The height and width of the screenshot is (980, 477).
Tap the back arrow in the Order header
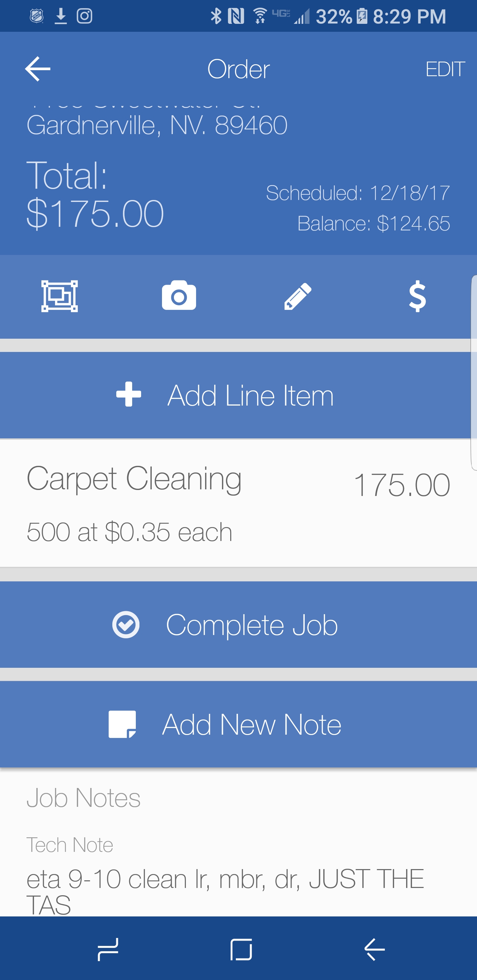[x=37, y=69]
